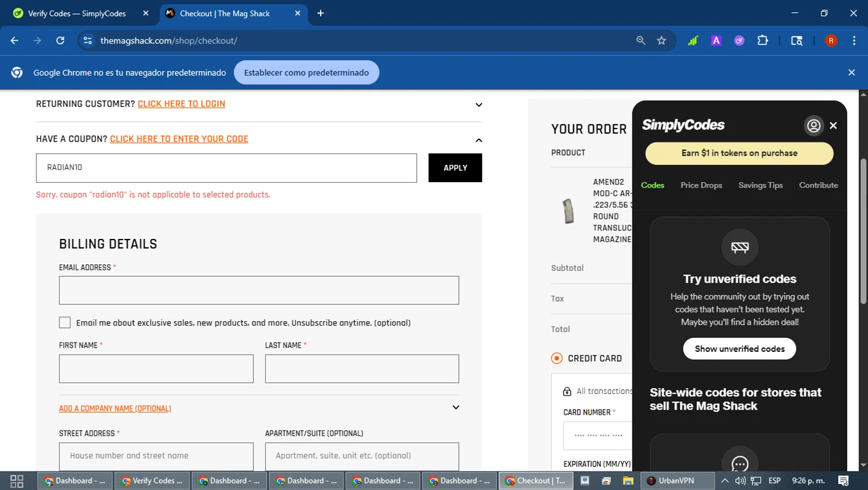The image size is (868, 490).
Task: Open SimplyCodes account profile icon
Action: coord(814,126)
